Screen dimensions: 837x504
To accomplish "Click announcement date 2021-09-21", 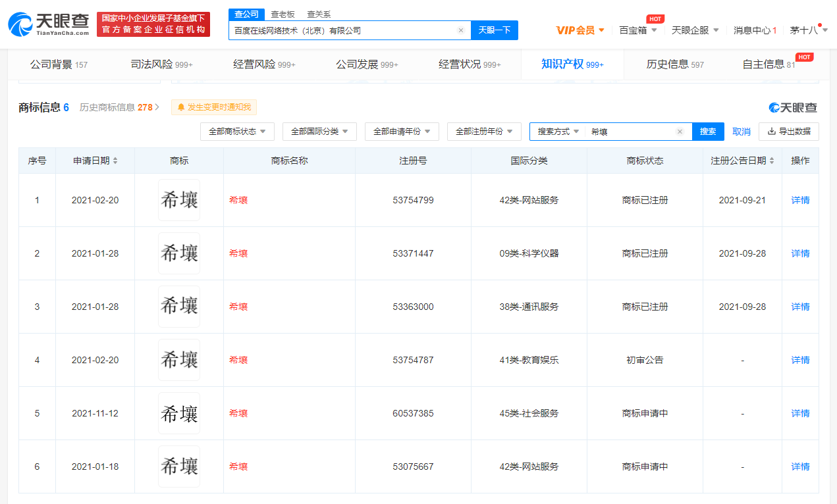I will coord(742,200).
